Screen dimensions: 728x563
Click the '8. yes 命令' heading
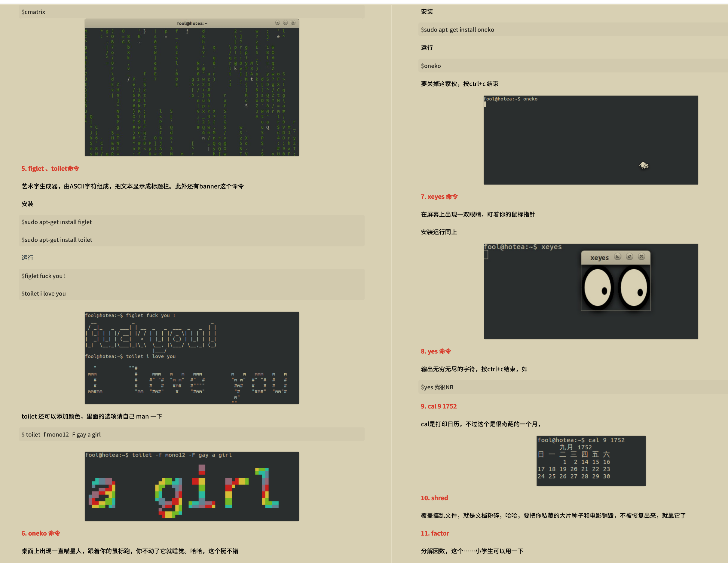coord(436,351)
